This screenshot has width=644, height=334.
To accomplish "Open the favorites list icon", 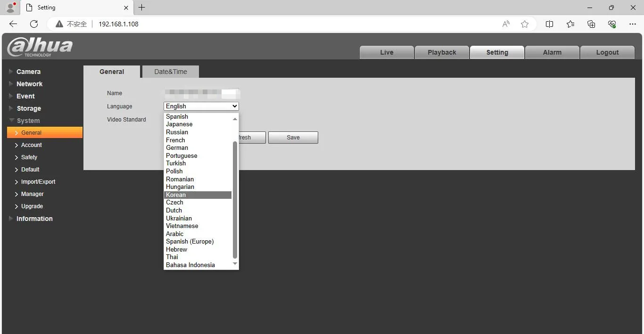I will pos(570,24).
